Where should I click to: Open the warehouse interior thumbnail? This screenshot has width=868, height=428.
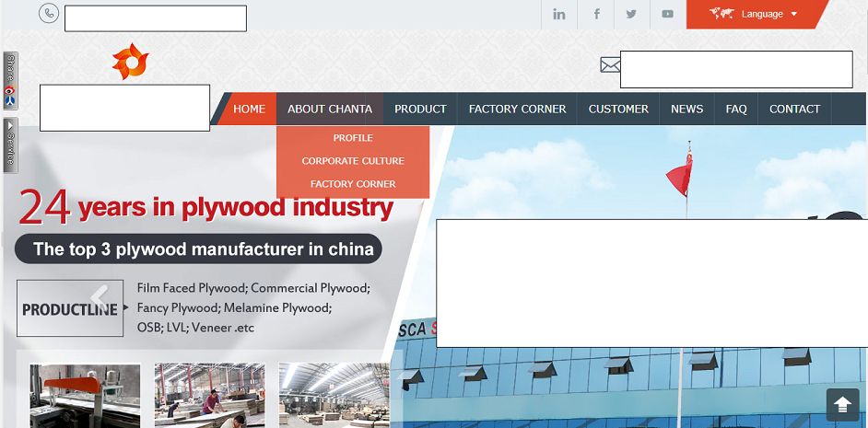coord(334,396)
